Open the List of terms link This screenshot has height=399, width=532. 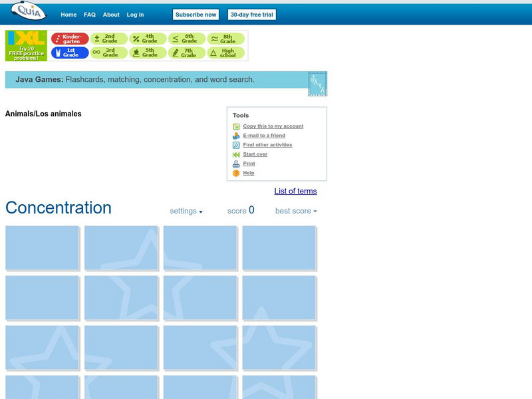[295, 191]
